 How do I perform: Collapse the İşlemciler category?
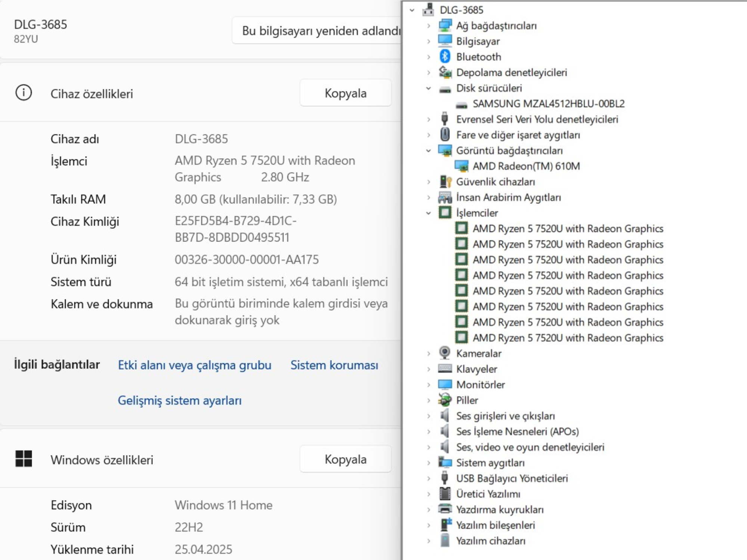[429, 213]
